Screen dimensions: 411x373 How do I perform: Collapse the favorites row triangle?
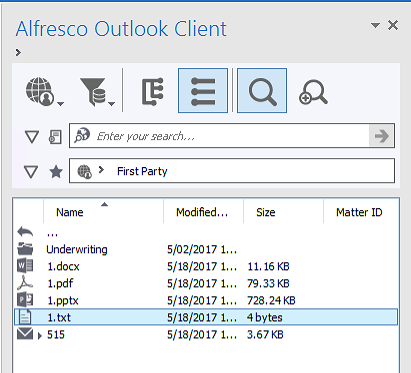(x=31, y=172)
